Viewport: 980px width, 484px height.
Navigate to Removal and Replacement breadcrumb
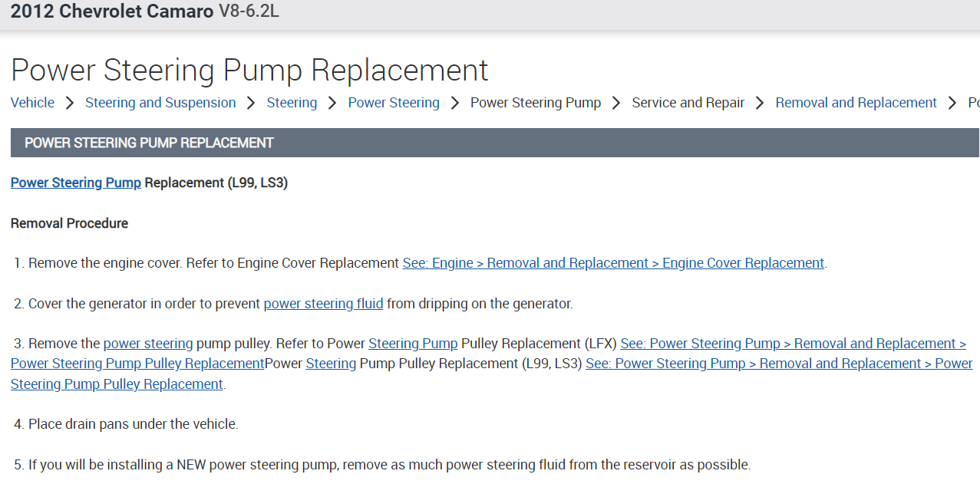coord(856,102)
